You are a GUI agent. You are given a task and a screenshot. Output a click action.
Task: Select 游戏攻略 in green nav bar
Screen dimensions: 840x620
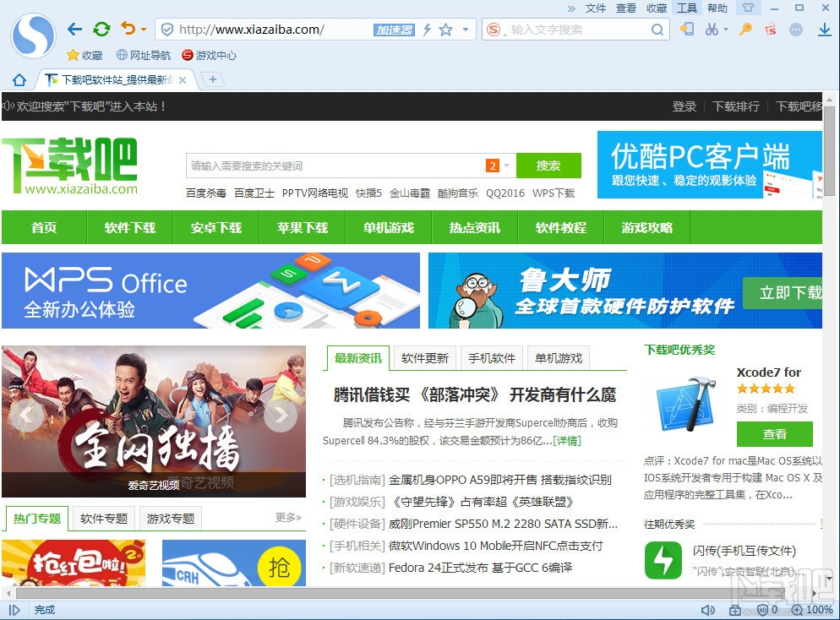(x=647, y=227)
